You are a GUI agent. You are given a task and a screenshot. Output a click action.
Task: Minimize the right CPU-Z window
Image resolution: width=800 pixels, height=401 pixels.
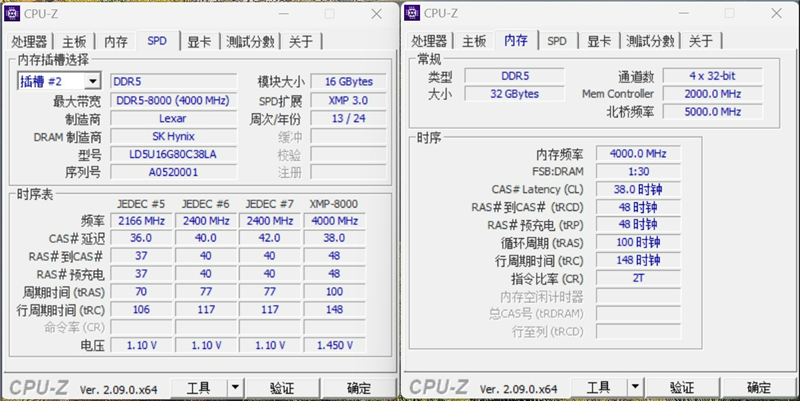684,13
